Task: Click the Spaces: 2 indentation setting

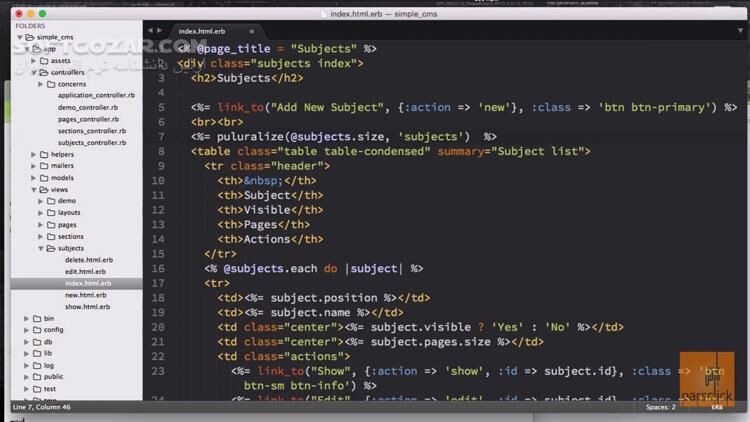Action: click(x=661, y=407)
